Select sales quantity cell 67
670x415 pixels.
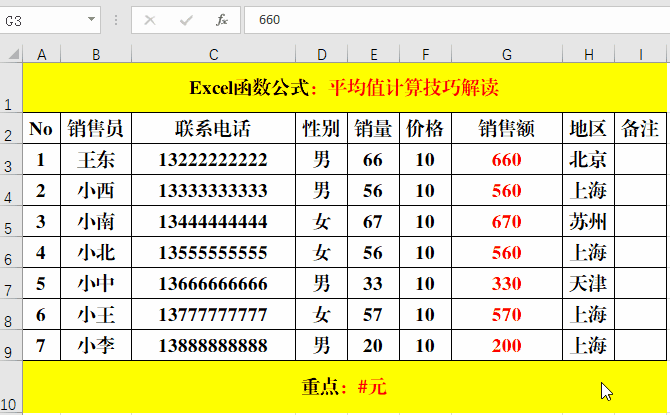[x=374, y=221]
